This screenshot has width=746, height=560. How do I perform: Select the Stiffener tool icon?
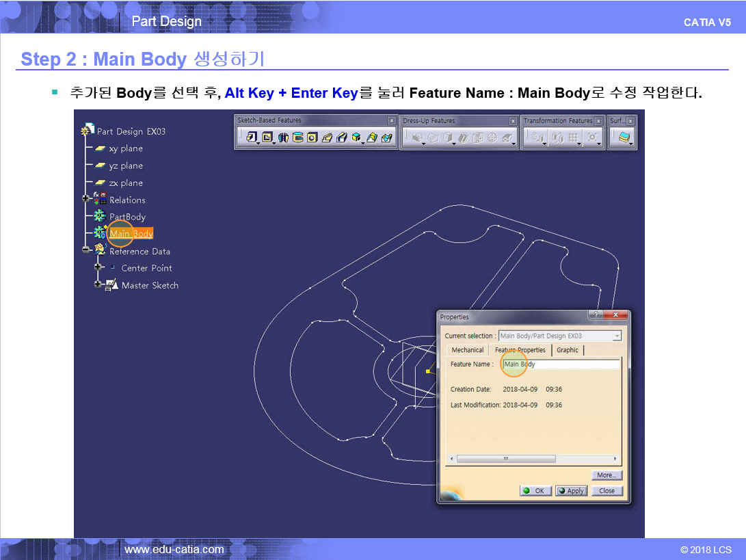[x=356, y=137]
